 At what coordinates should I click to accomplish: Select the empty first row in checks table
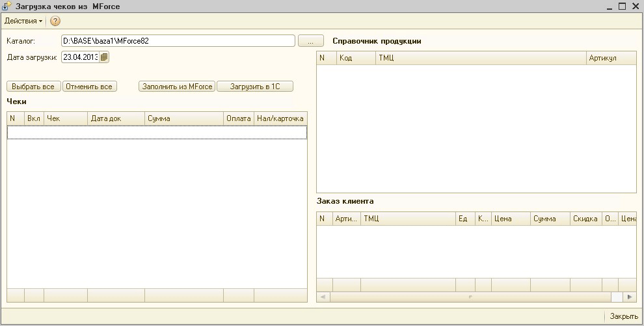tap(156, 132)
